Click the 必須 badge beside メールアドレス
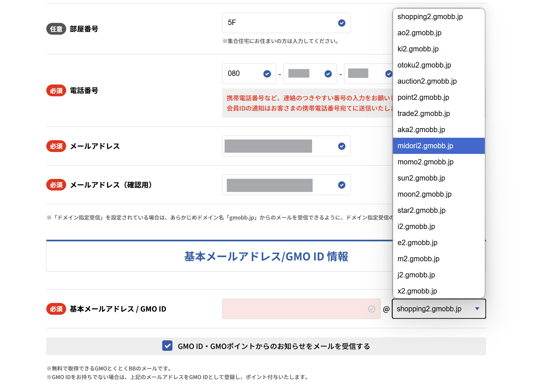 (56, 146)
